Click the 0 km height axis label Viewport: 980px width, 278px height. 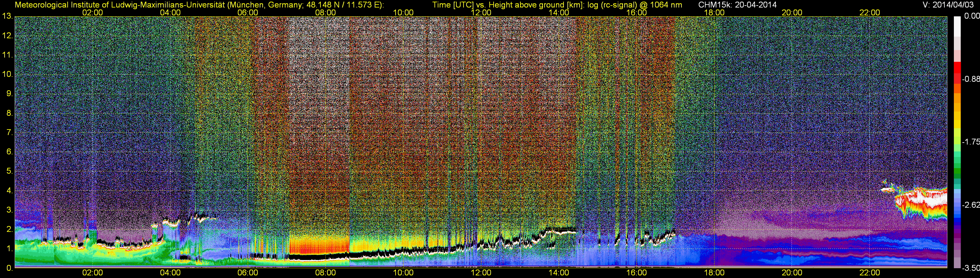pyautogui.click(x=9, y=268)
